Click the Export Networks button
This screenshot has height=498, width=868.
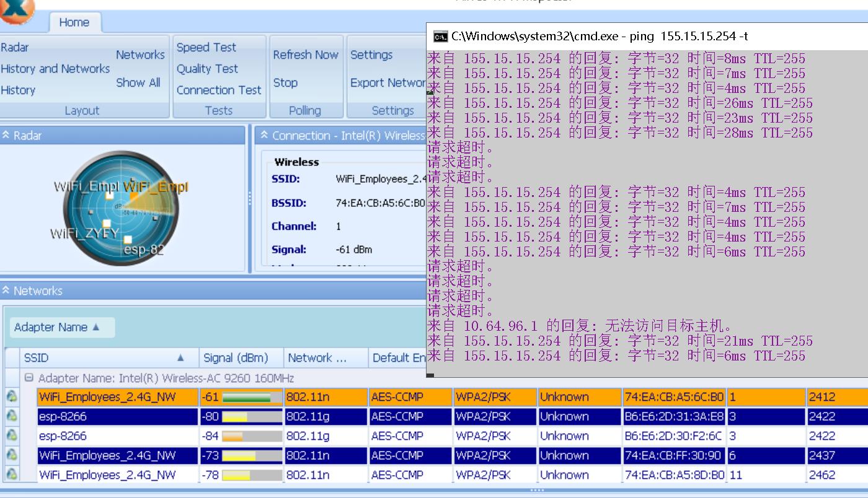pyautogui.click(x=388, y=82)
